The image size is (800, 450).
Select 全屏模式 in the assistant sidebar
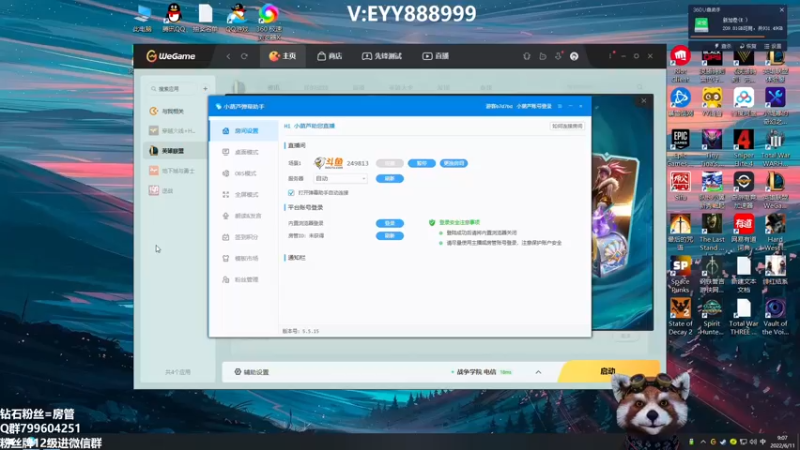tap(243, 194)
